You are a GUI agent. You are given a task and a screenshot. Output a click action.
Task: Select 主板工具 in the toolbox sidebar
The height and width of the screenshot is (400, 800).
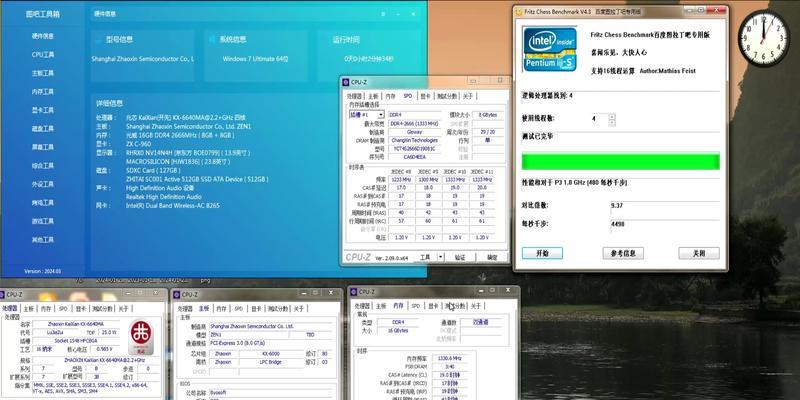[x=43, y=73]
